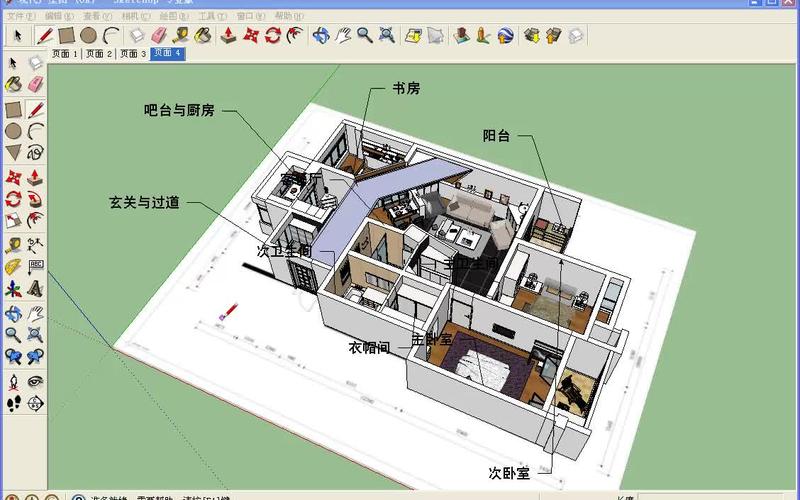Open the 工具 (Tools) menu
The image size is (800, 500).
(213, 16)
